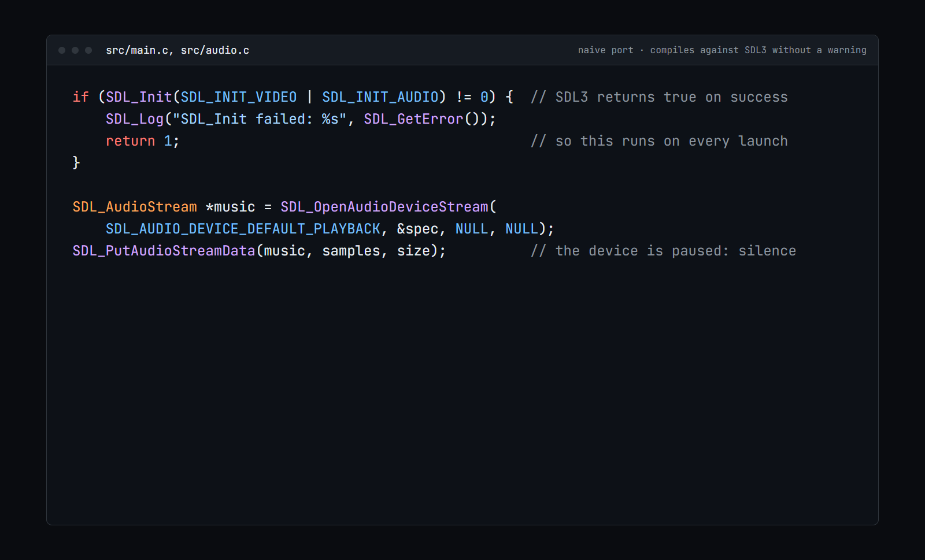Click the SDL_Init function call
Image resolution: width=925 pixels, height=560 pixels.
tap(139, 97)
